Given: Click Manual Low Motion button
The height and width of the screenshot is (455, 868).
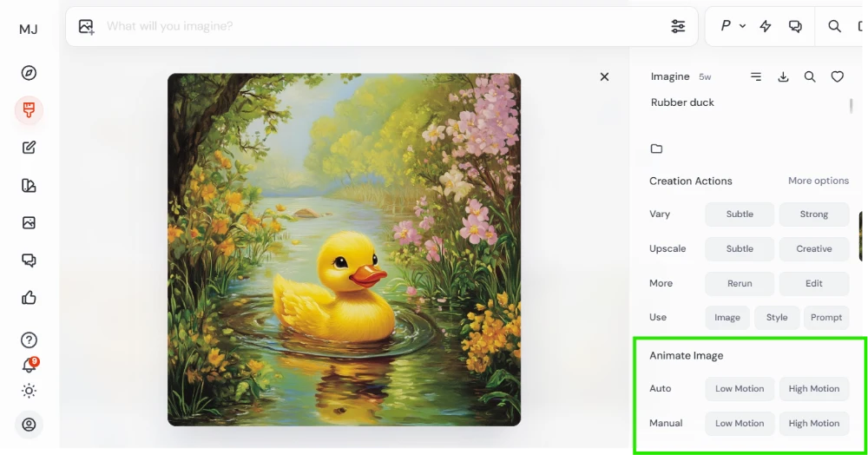Looking at the screenshot, I should pyautogui.click(x=740, y=424).
